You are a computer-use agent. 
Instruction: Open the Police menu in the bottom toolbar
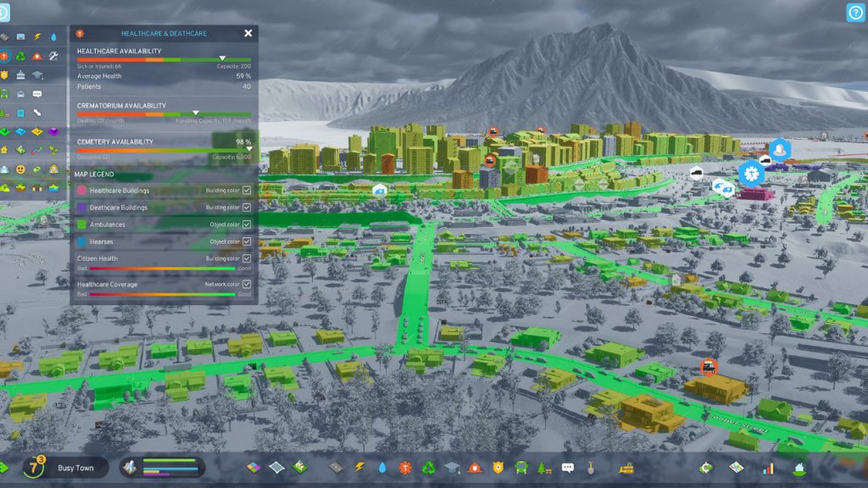[498, 468]
